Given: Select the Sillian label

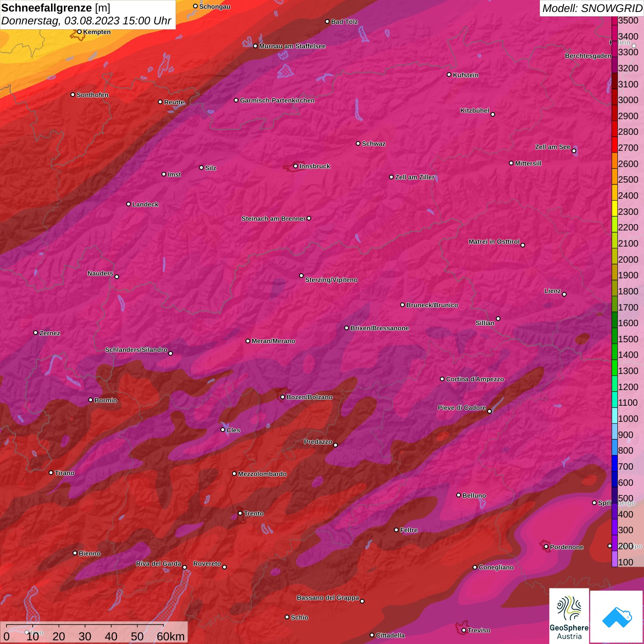Looking at the screenshot, I should pos(485,323).
